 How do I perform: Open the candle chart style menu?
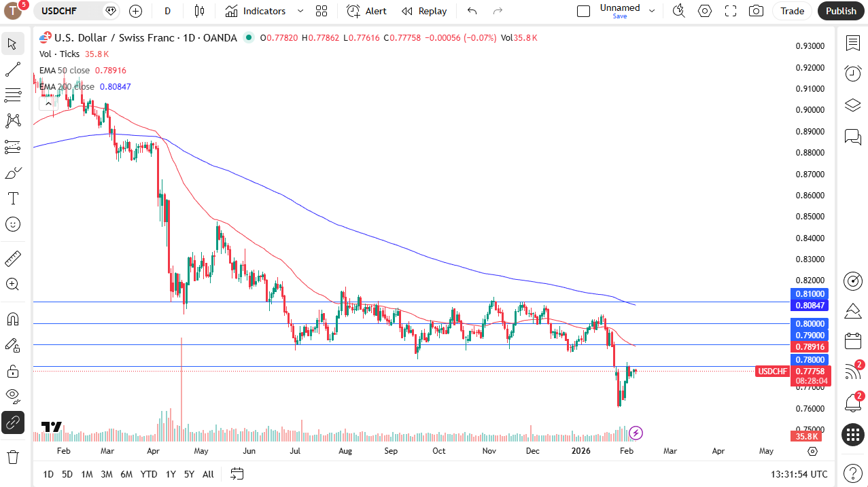(199, 11)
